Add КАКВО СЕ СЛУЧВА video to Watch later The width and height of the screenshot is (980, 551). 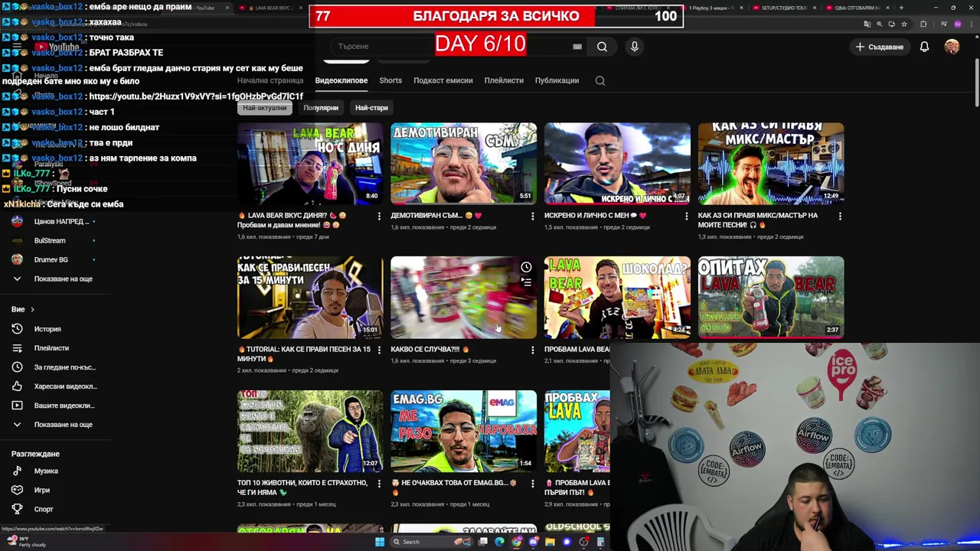(x=526, y=267)
